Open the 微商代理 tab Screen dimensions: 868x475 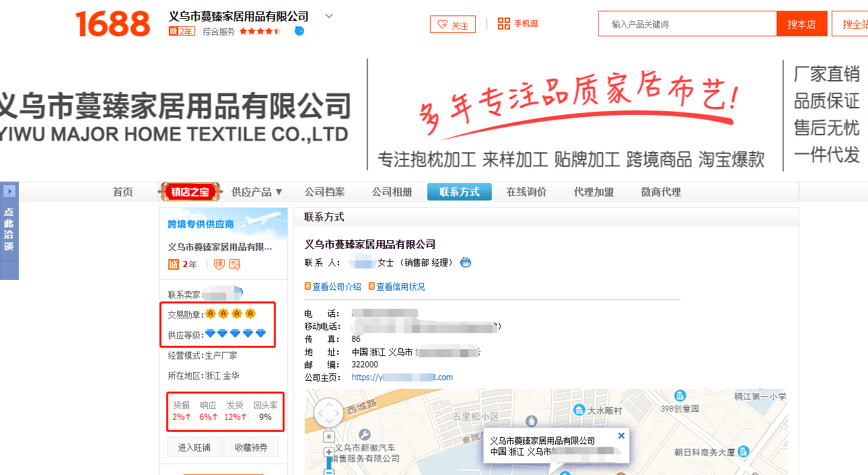pyautogui.click(x=661, y=192)
